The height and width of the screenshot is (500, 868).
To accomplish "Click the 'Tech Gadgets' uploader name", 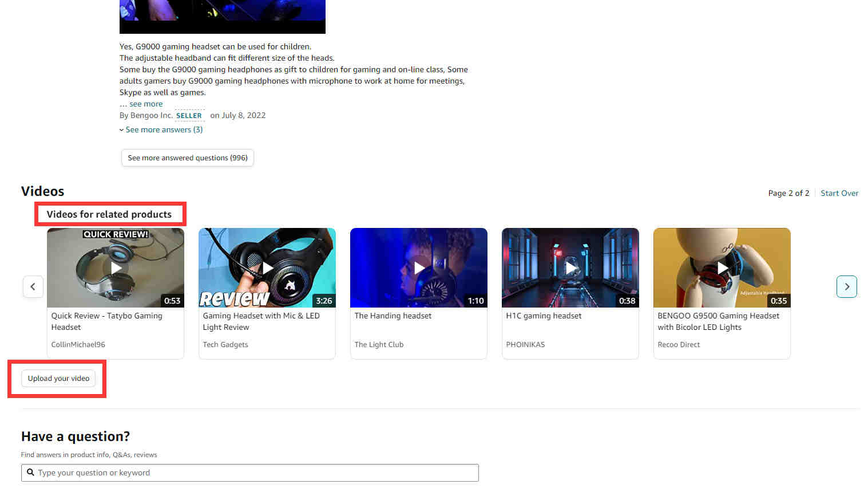I will coord(225,344).
